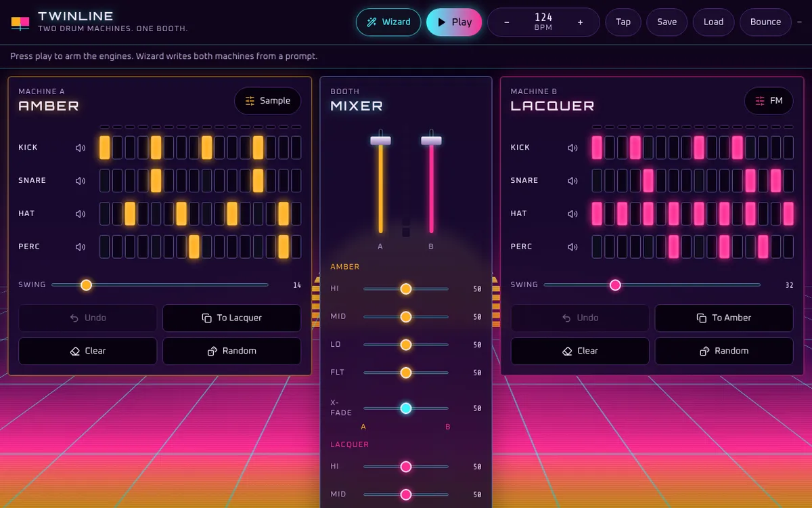812x508 pixels.
Task: Click the X-FADE value 50
Action: click(x=477, y=408)
